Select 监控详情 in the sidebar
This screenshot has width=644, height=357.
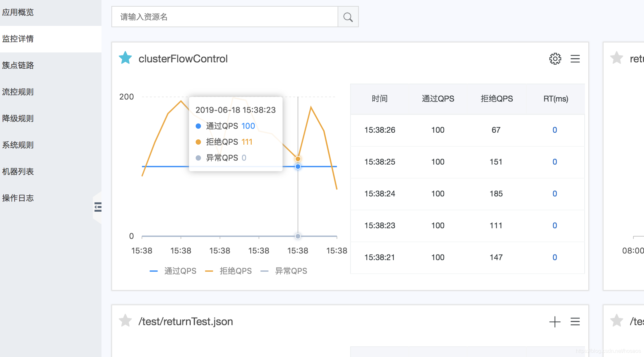pos(51,39)
